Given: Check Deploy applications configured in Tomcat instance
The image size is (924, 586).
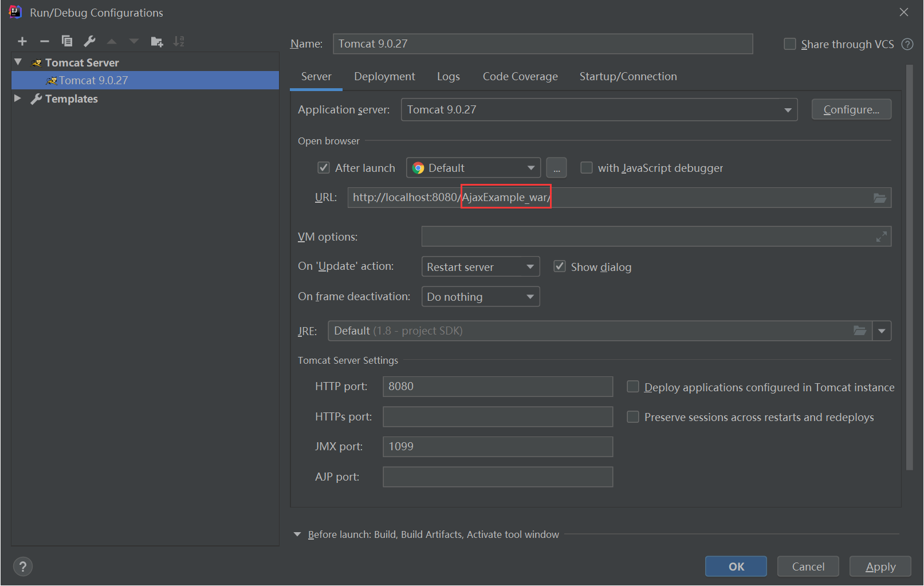Looking at the screenshot, I should [633, 387].
